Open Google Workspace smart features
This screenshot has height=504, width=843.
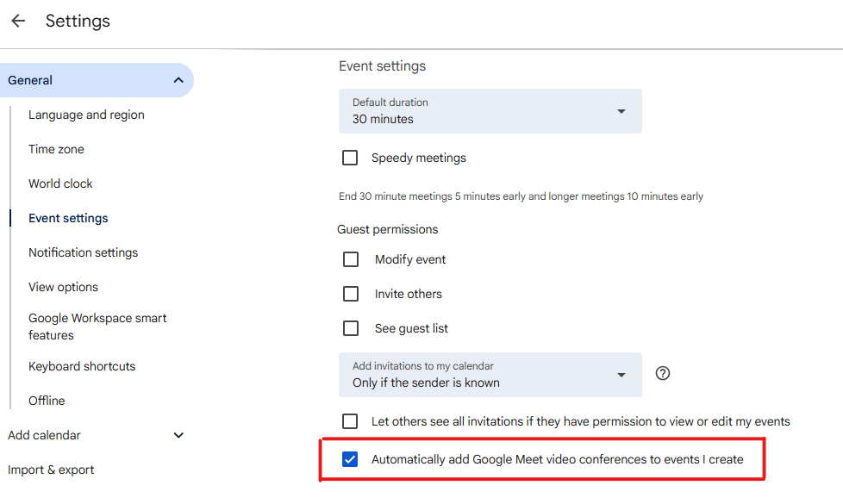(97, 327)
